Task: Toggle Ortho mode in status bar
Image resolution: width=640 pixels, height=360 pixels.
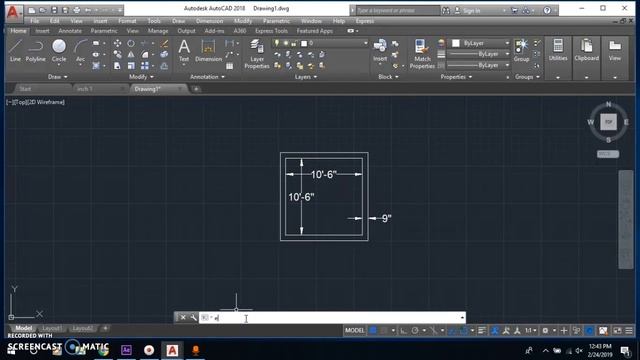Action: point(403,330)
